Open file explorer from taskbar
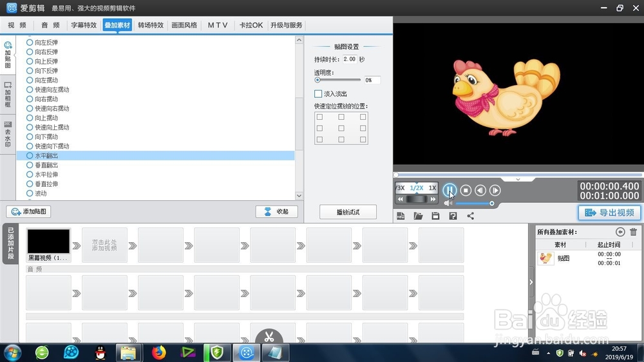Screen dimensions: 644x362 [129, 352]
